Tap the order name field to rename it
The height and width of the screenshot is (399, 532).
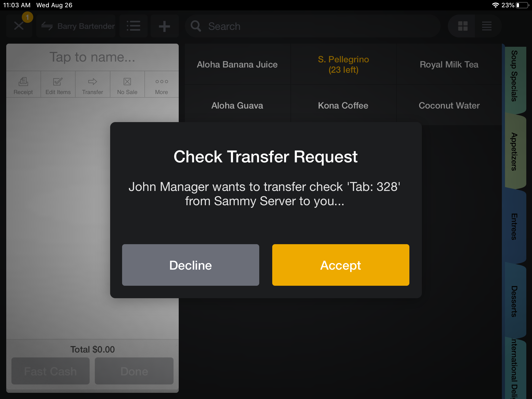coord(92,57)
